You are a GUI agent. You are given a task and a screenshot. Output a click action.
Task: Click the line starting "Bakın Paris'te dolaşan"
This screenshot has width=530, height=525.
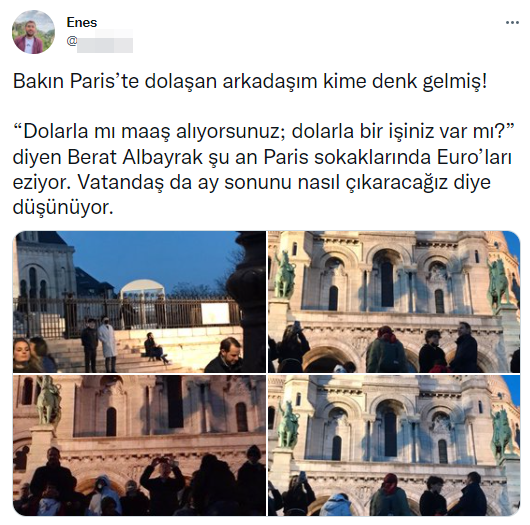point(250,81)
